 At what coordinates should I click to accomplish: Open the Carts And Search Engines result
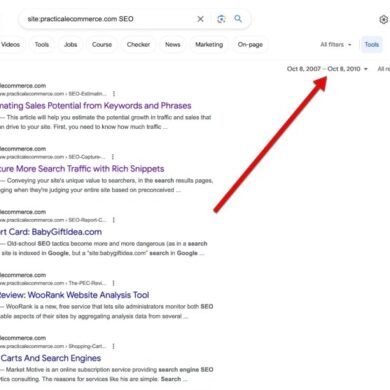[51, 358]
